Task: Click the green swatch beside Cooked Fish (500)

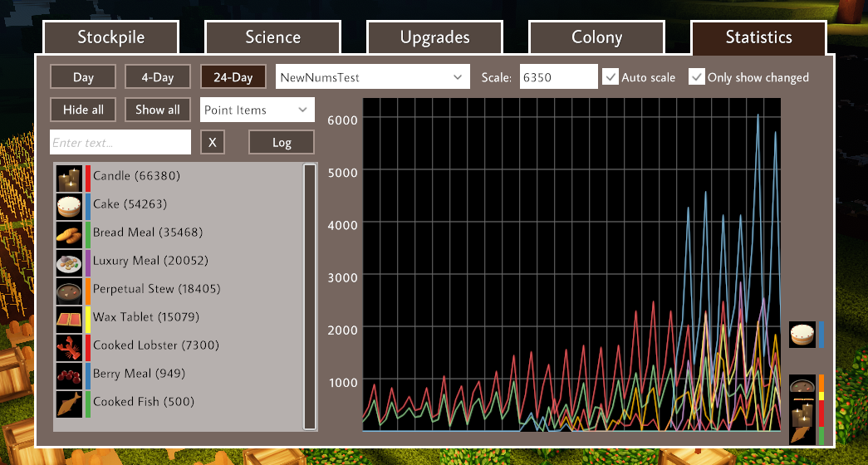Action: tap(87, 404)
